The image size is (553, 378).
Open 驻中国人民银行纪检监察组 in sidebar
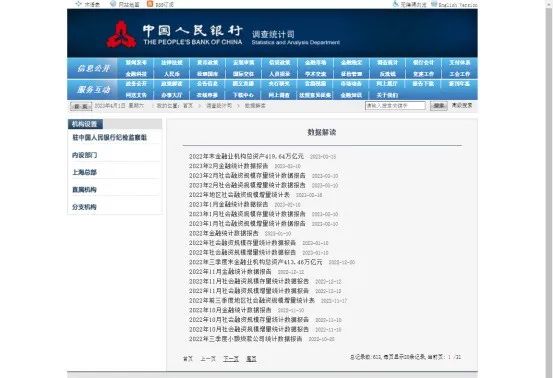[109, 138]
